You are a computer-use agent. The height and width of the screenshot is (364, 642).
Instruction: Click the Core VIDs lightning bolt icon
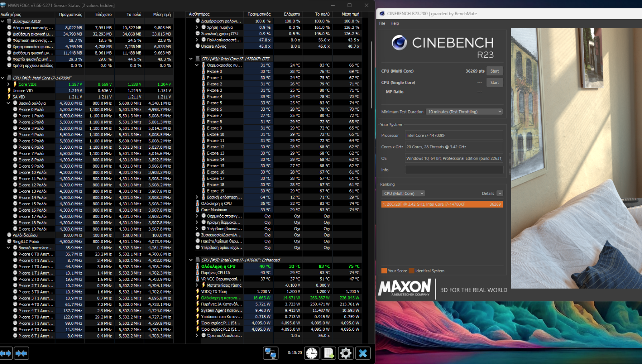(15, 84)
